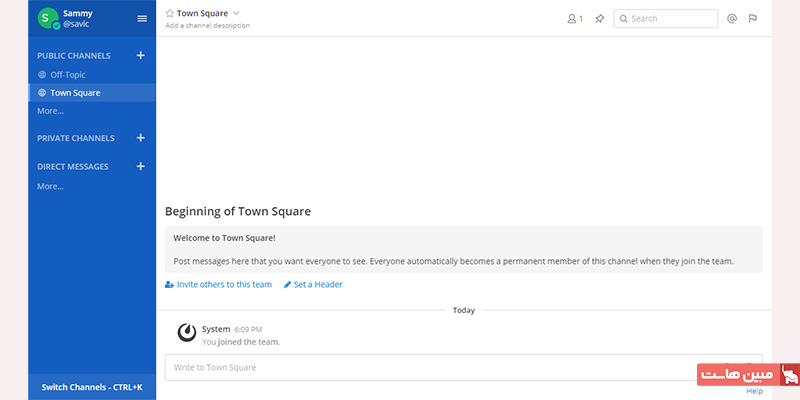
Task: Focus the Write to Town Square box
Action: point(430,367)
